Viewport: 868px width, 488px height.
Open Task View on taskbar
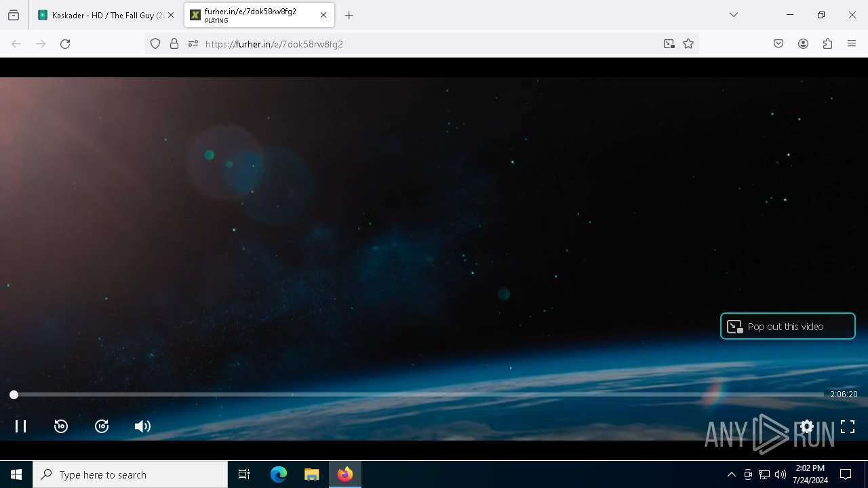tap(244, 474)
